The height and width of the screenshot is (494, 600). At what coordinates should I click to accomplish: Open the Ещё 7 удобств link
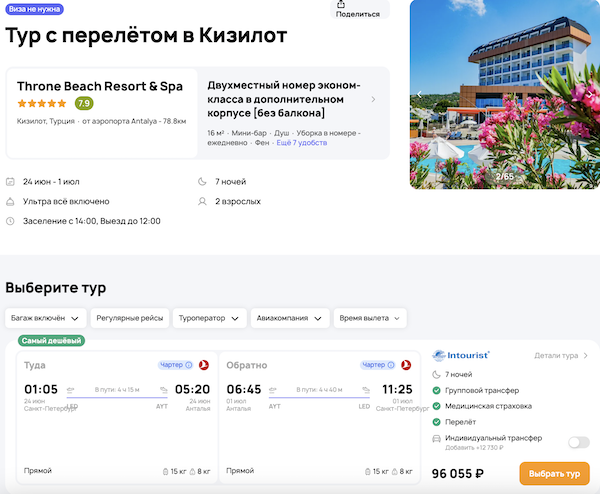(302, 144)
